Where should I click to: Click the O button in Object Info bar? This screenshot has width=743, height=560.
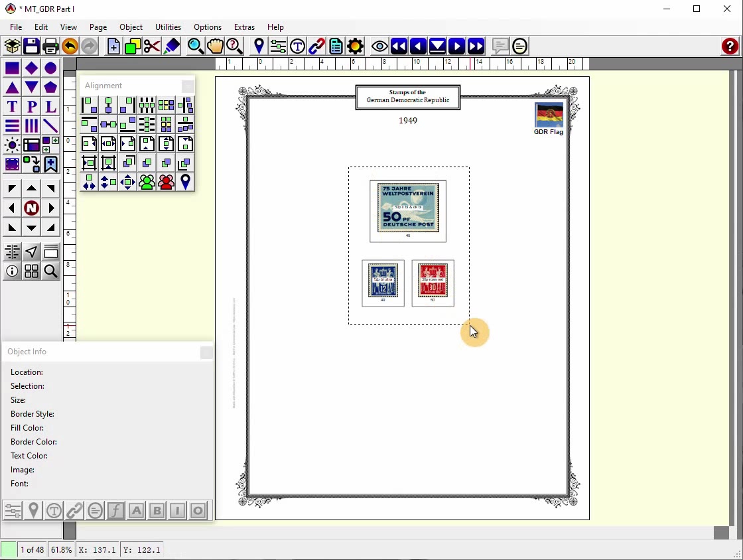tap(198, 511)
